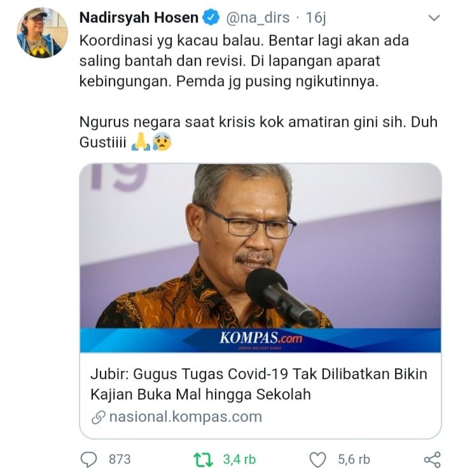
Task: Click the 3,4 rb retweet count
Action: tap(239, 459)
